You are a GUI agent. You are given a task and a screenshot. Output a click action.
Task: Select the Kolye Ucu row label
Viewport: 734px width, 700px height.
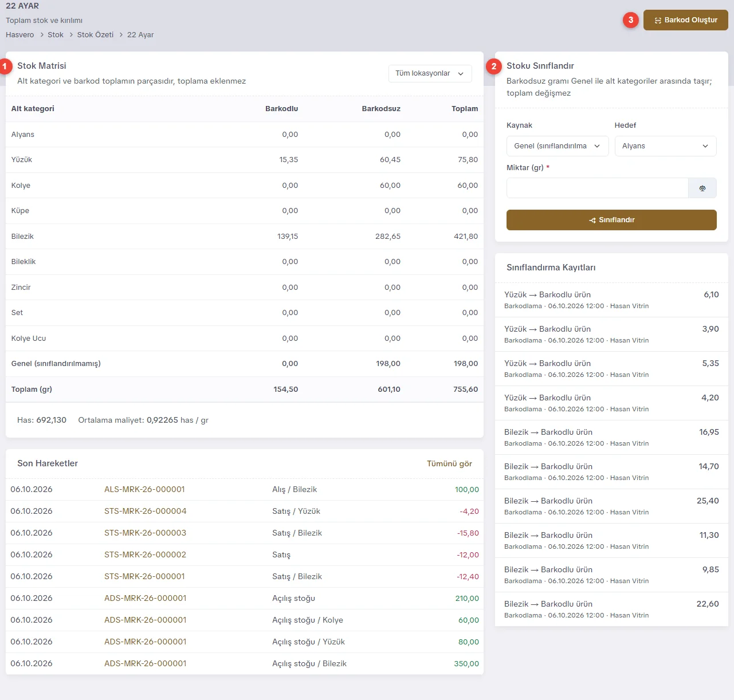29,339
